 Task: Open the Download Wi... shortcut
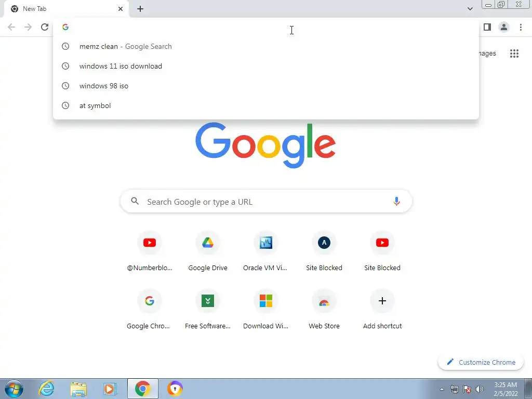coord(265,310)
